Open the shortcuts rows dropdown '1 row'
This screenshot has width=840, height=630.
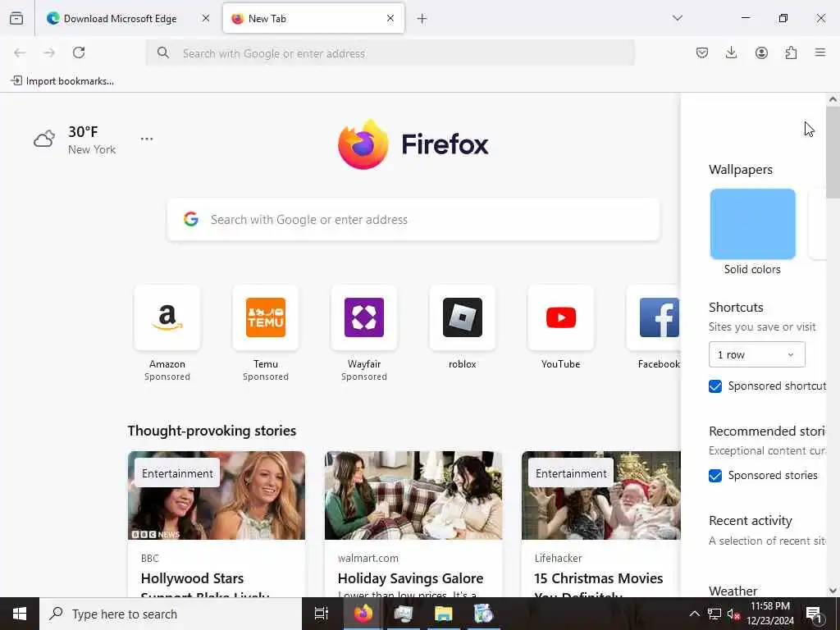756,354
